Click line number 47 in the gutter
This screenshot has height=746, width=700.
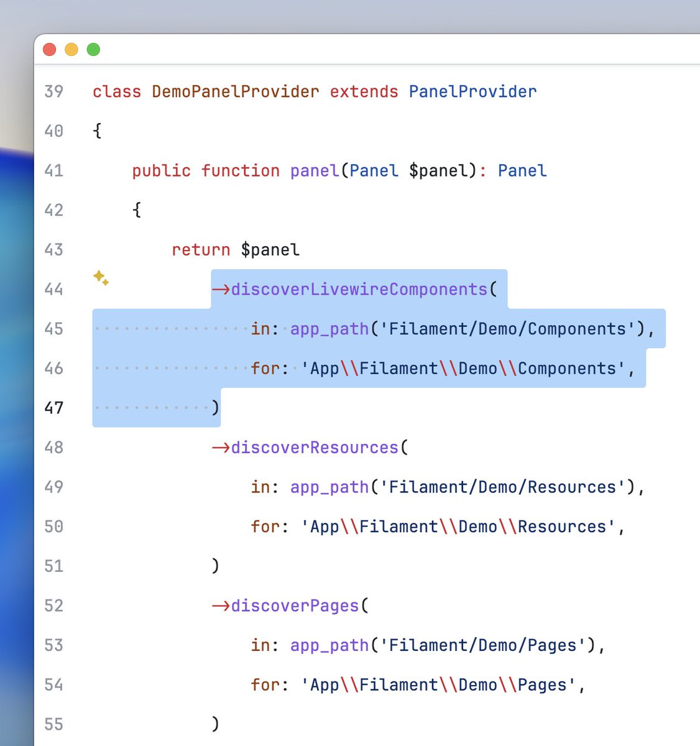pos(54,408)
